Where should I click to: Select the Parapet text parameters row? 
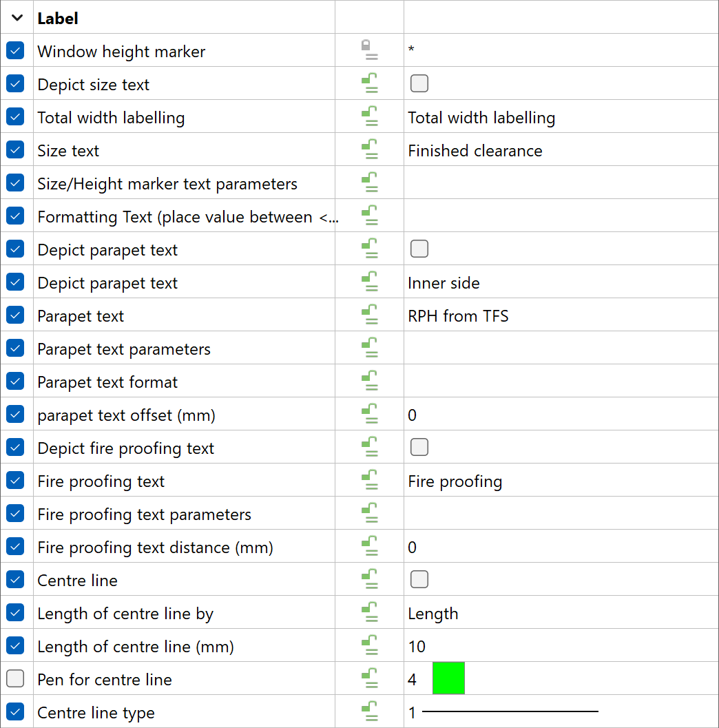(x=359, y=348)
